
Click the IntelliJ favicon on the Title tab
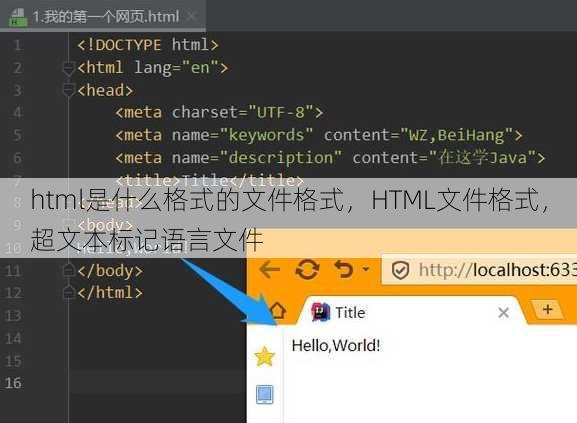(321, 312)
